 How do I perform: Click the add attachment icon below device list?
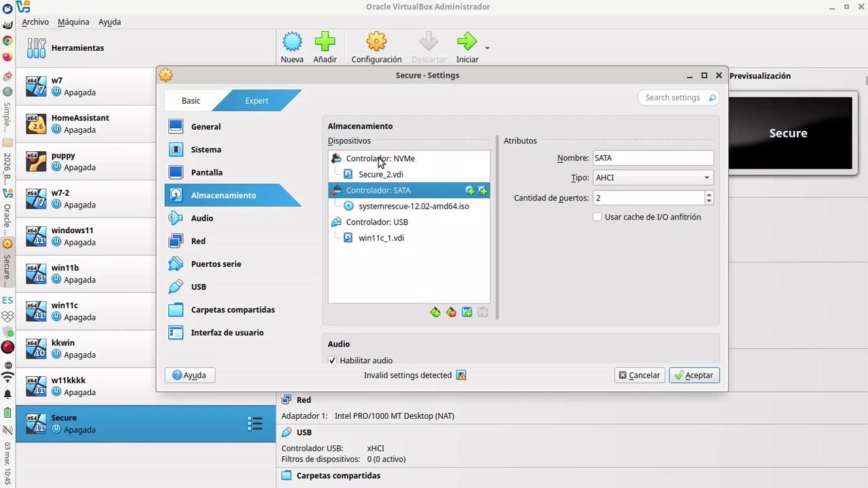(x=467, y=312)
